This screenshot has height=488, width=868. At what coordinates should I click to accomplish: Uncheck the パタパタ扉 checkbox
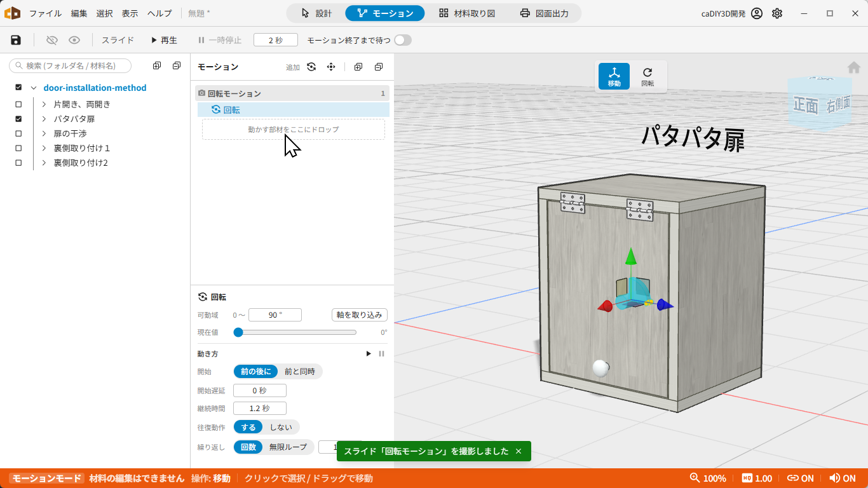point(18,119)
